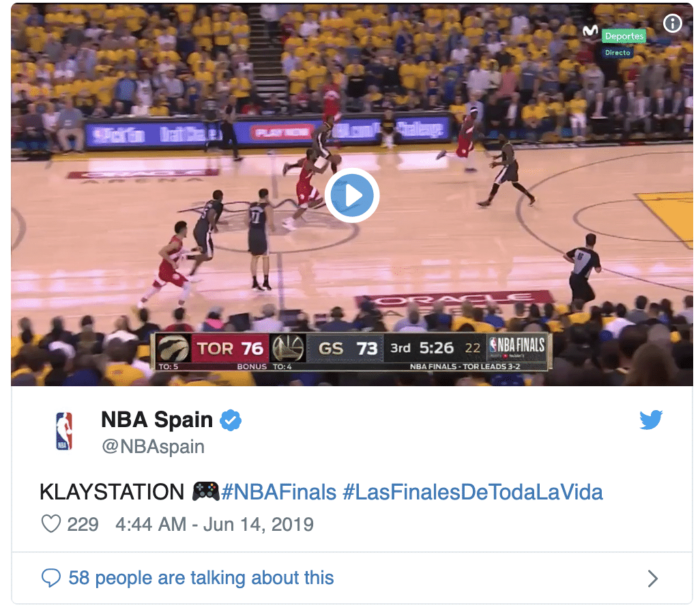Click the NBA Spain account name

pyautogui.click(x=157, y=420)
